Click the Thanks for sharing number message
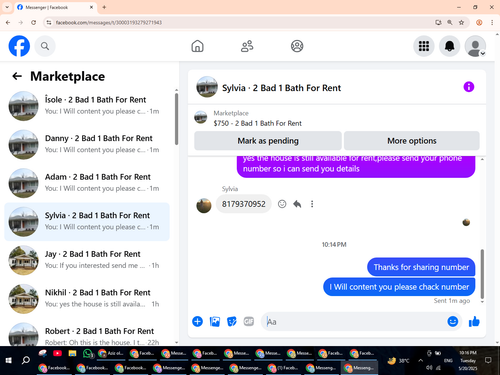The image size is (500, 375). [x=421, y=267]
